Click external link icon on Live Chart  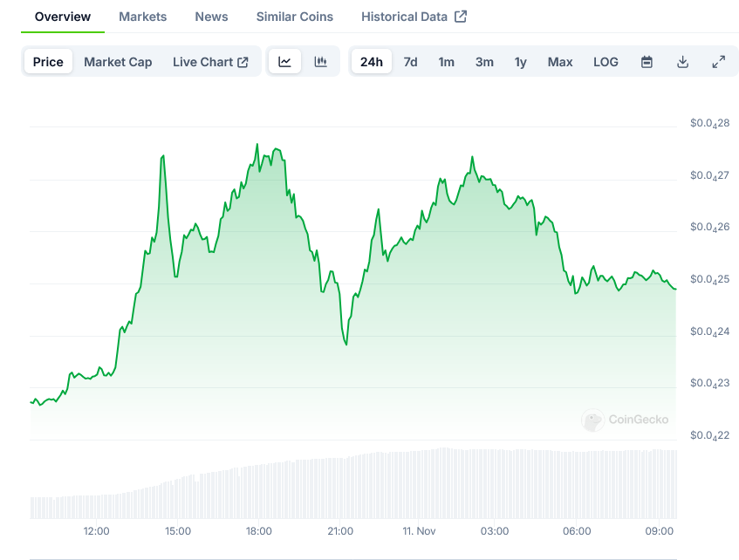click(243, 62)
